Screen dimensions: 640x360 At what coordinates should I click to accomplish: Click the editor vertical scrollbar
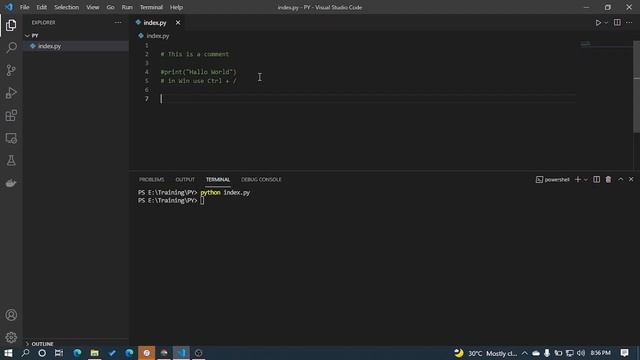[x=636, y=87]
